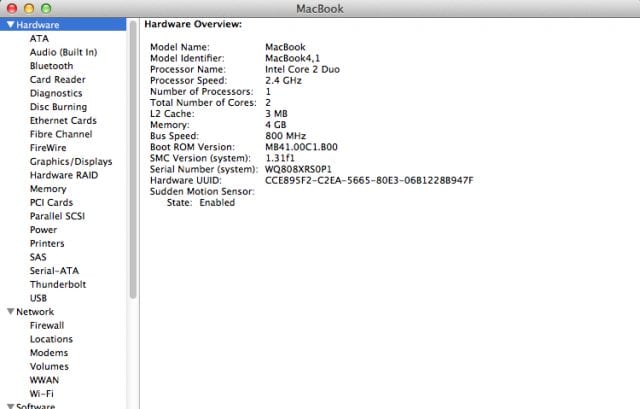
Task: Select Memory in the Hardware list
Action: click(48, 189)
